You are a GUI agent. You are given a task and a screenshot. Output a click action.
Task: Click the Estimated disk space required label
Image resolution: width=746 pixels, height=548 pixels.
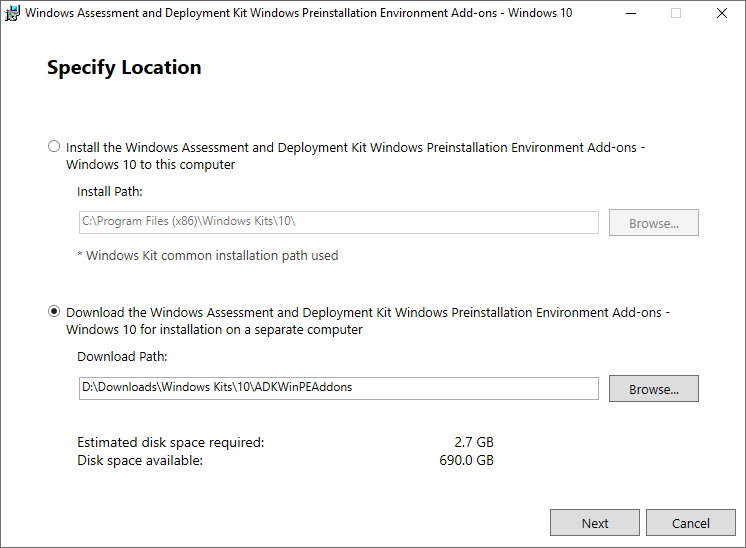click(x=171, y=442)
